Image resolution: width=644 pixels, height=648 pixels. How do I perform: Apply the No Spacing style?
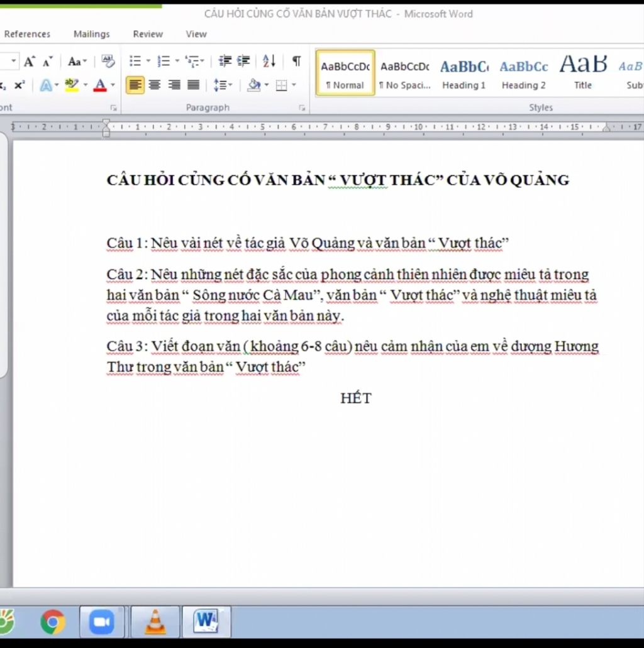click(x=405, y=73)
